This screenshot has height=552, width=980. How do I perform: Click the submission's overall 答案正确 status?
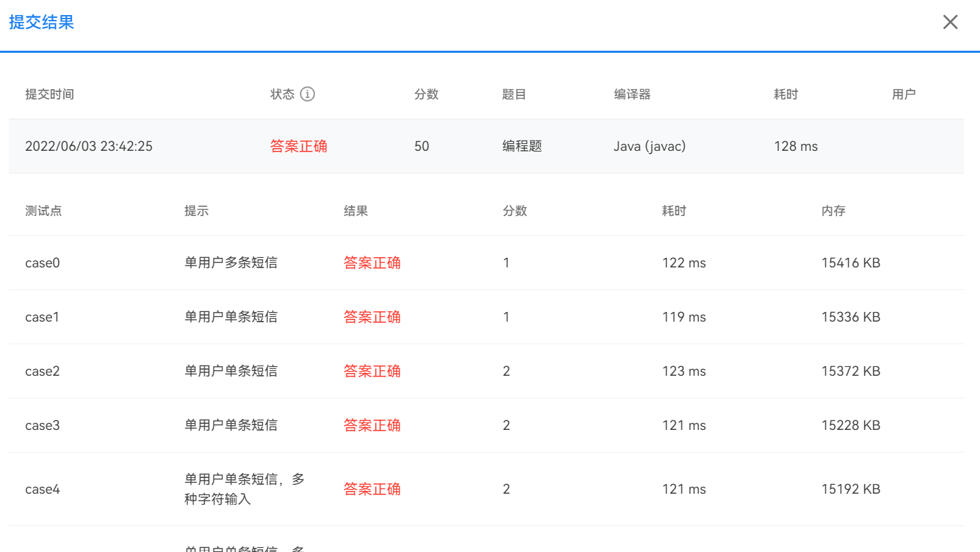pos(299,146)
